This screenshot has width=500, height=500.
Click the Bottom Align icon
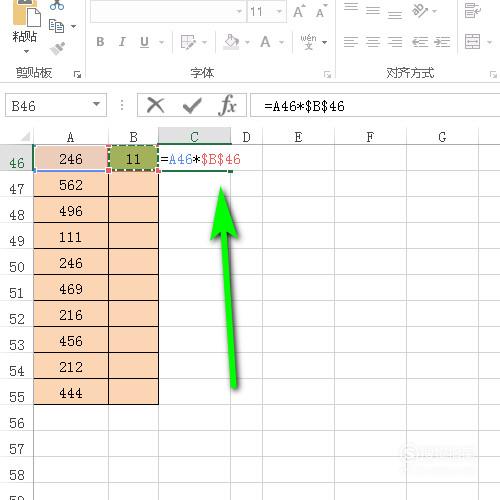point(395,15)
